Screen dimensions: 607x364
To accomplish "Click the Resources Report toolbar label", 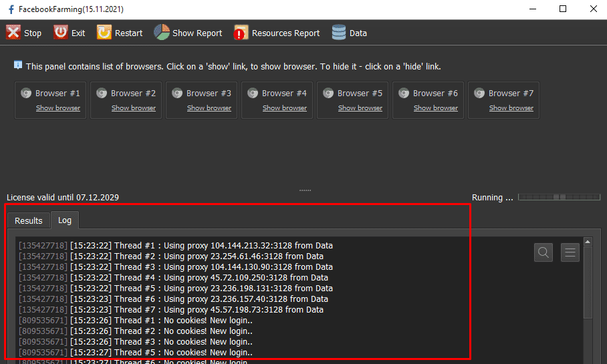I will pos(285,33).
